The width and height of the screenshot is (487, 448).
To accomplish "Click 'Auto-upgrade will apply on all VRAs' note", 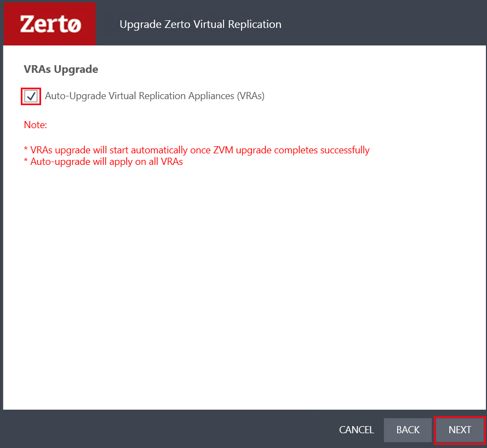I will coord(104,162).
